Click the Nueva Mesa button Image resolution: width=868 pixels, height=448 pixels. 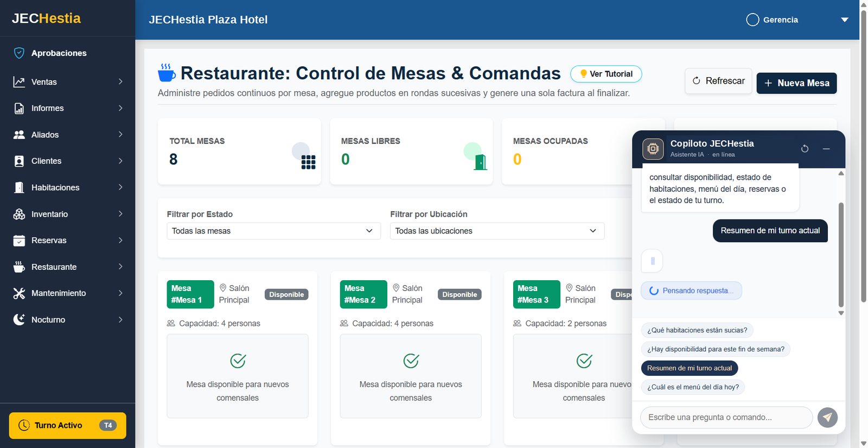tap(796, 83)
